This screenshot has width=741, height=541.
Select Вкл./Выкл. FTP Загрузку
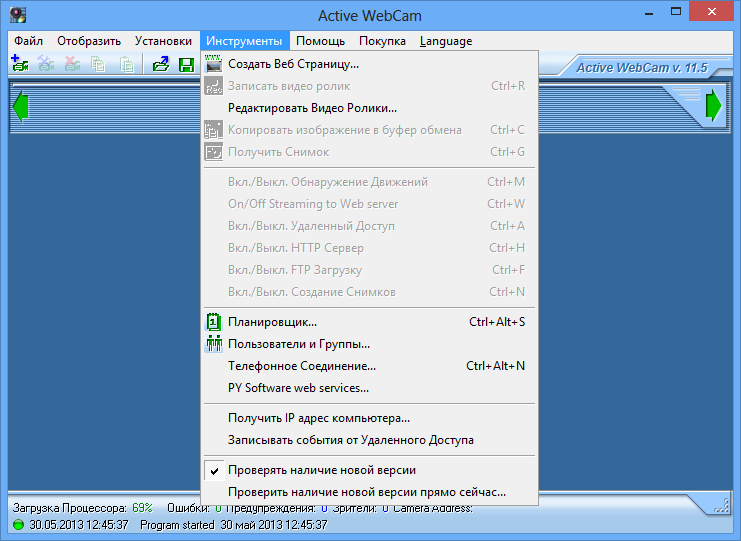pos(370,270)
